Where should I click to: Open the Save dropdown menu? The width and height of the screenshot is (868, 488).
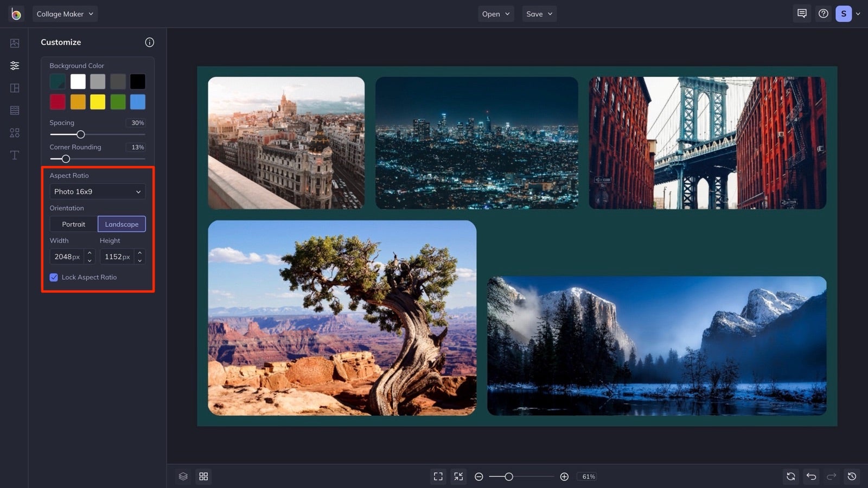[539, 14]
